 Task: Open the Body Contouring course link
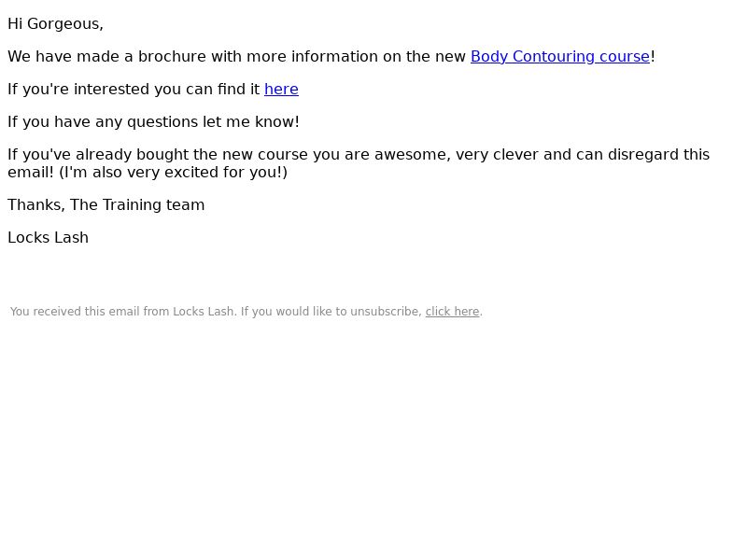(x=559, y=57)
